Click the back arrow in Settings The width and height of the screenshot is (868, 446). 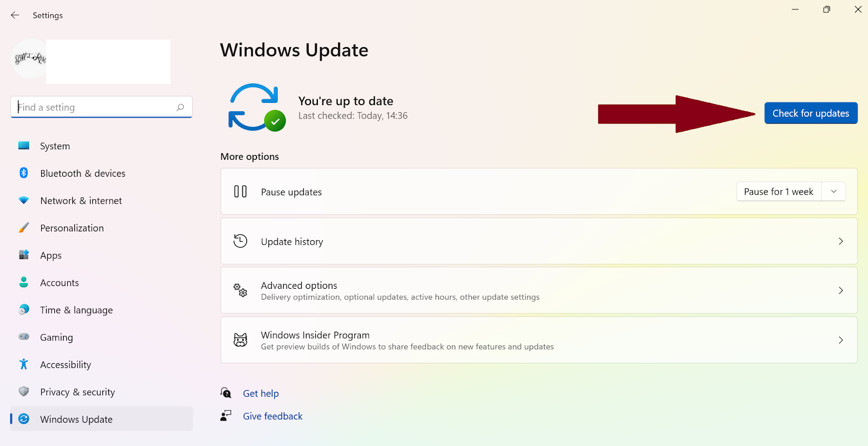click(x=15, y=15)
